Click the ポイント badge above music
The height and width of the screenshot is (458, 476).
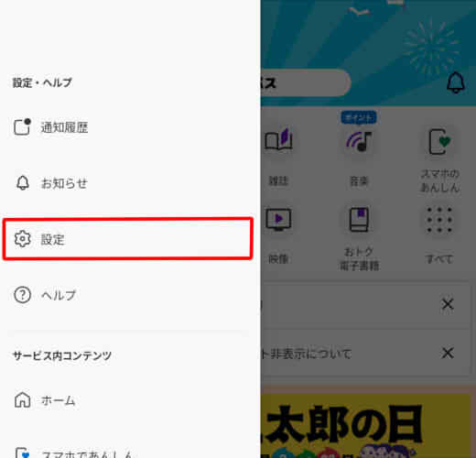tap(359, 117)
